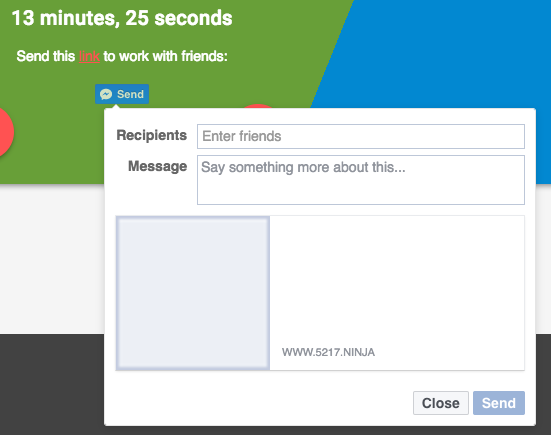Click the WWW.5217.NINJA domain text
This screenshot has height=435, width=551.
click(x=328, y=352)
